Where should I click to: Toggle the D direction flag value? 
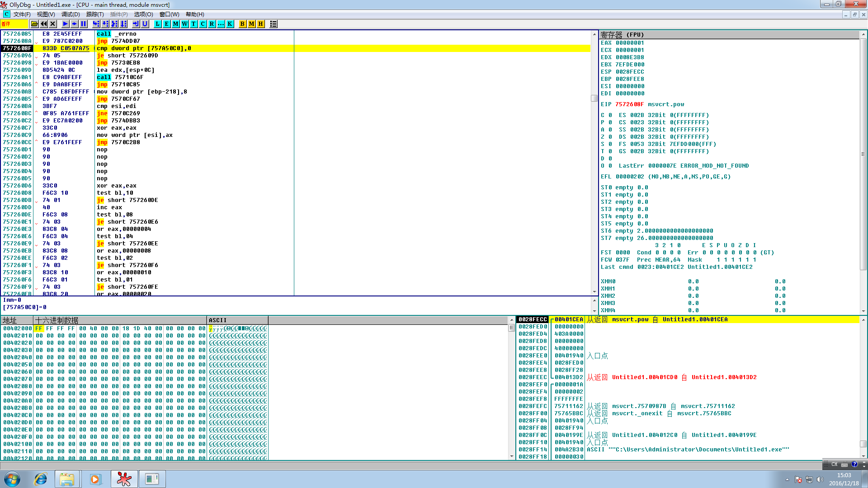tap(610, 159)
